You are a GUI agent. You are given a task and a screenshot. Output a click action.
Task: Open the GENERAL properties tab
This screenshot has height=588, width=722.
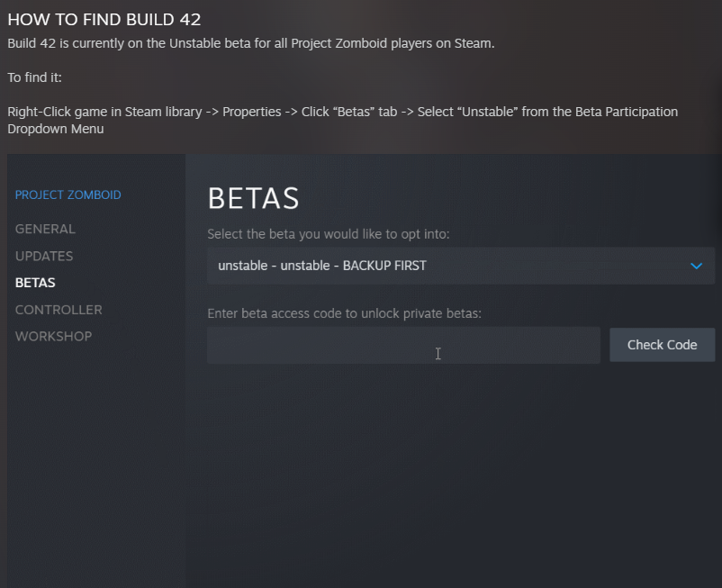(45, 229)
